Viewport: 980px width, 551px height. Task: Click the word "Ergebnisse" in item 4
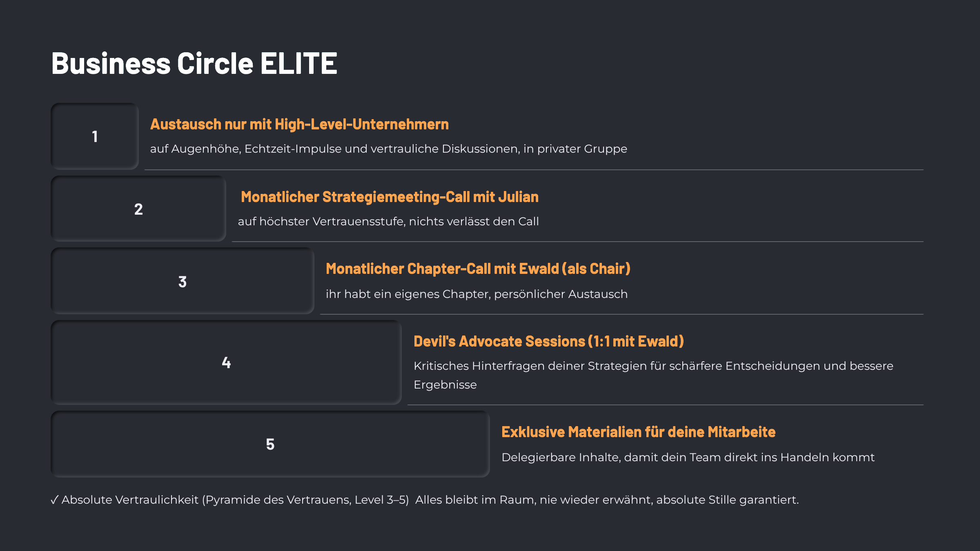(x=445, y=384)
